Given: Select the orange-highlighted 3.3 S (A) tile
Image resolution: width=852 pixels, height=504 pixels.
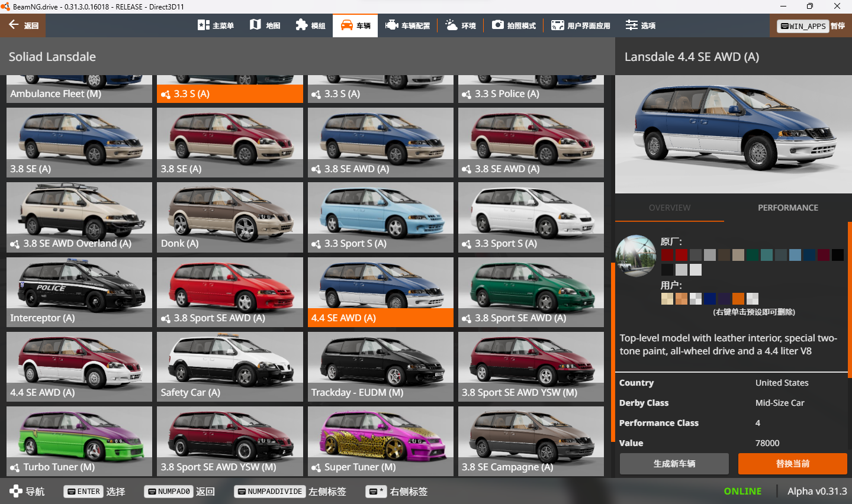Looking at the screenshot, I should pyautogui.click(x=230, y=89).
